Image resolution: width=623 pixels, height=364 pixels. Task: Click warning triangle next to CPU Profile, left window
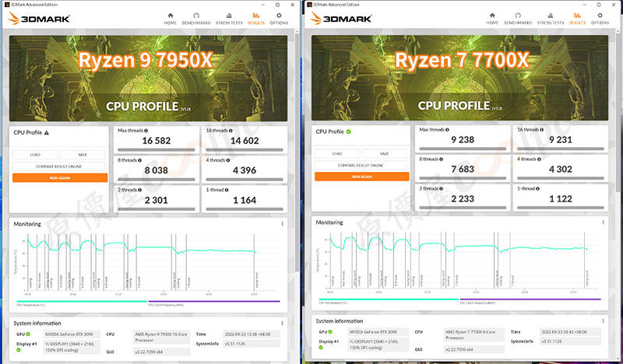47,132
